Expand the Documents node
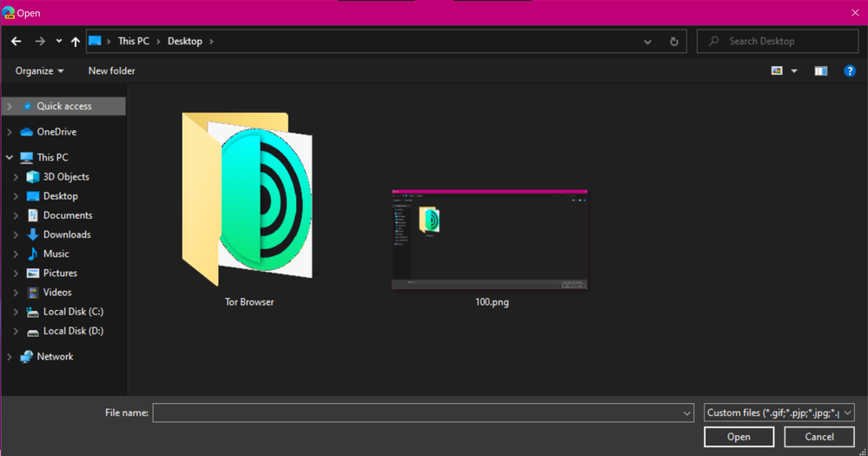This screenshot has width=868, height=456. (16, 215)
